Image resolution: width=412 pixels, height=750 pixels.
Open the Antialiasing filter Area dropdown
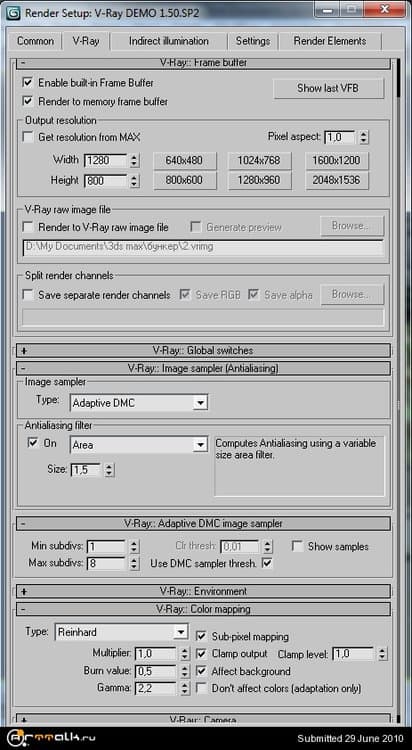pyautogui.click(x=139, y=445)
